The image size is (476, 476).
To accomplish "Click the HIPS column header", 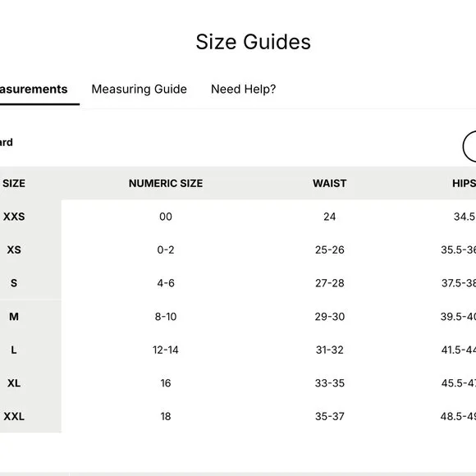I will click(x=465, y=183).
